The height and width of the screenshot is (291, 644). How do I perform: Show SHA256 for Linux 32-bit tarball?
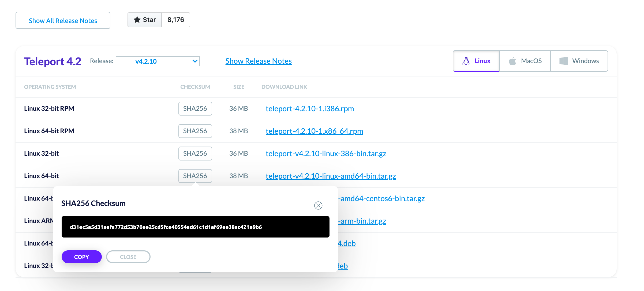tap(195, 154)
